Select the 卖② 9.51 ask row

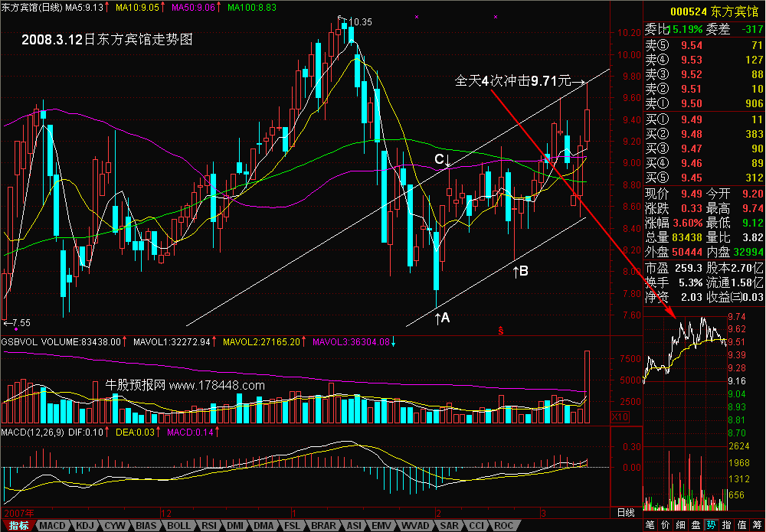704,89
